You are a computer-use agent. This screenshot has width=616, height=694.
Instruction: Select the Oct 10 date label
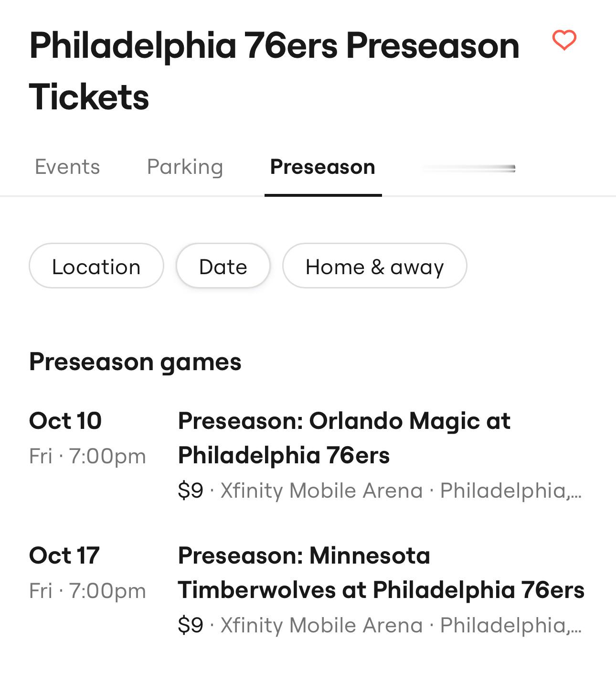pos(65,421)
